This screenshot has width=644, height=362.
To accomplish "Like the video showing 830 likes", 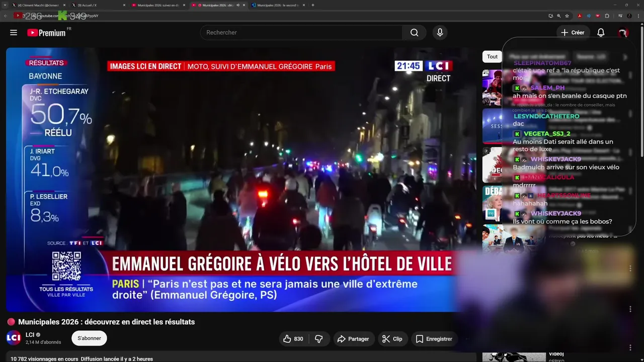I will pyautogui.click(x=293, y=339).
